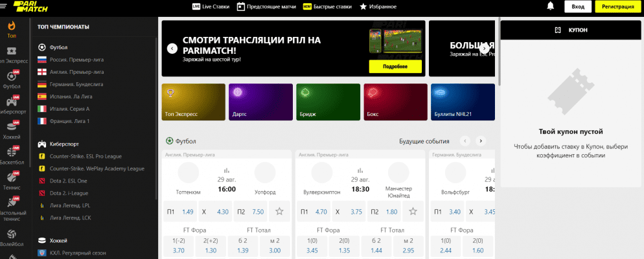Screen dimensions: 644x259
Task: Click the Вход login button
Action: (x=578, y=6)
